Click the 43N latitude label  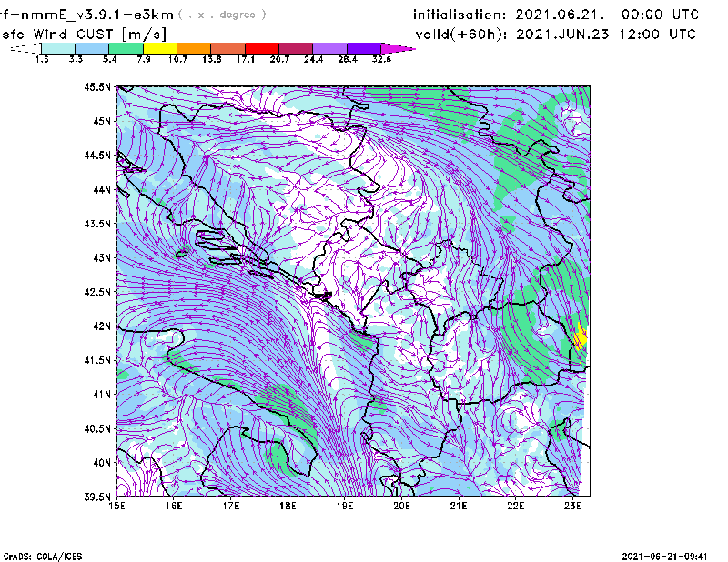coord(102,257)
